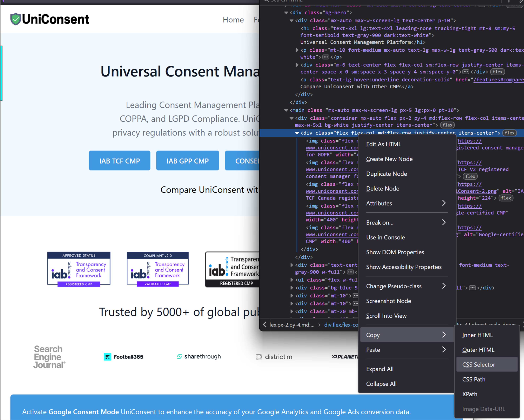
Task: Copy CSS Path from submenu
Action: point(487,380)
